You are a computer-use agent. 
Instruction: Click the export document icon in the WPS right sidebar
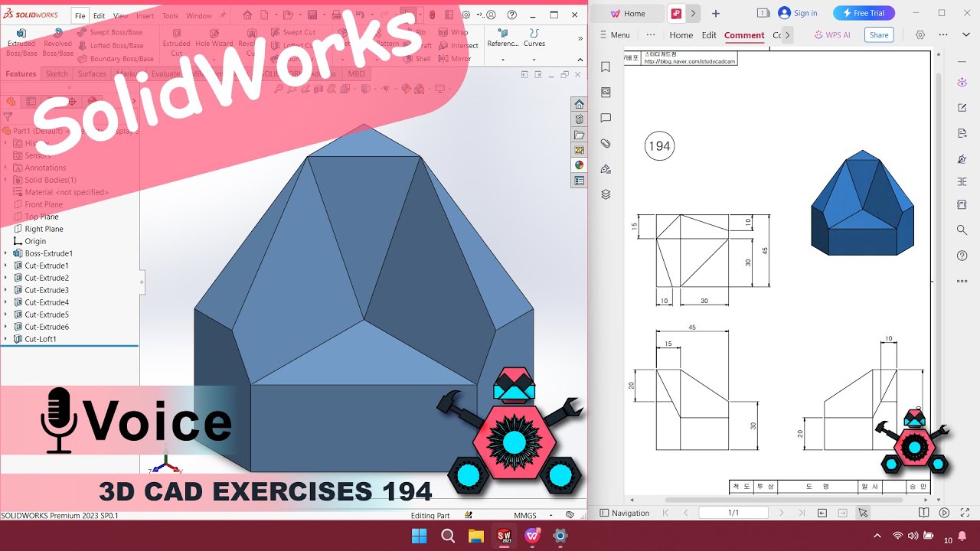point(962,133)
